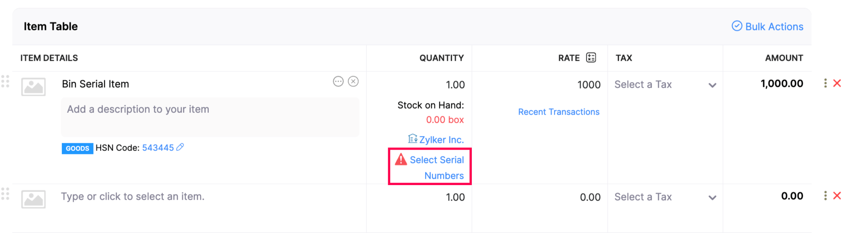Open Bulk Actions
This screenshot has height=233, width=868.
pyautogui.click(x=768, y=27)
